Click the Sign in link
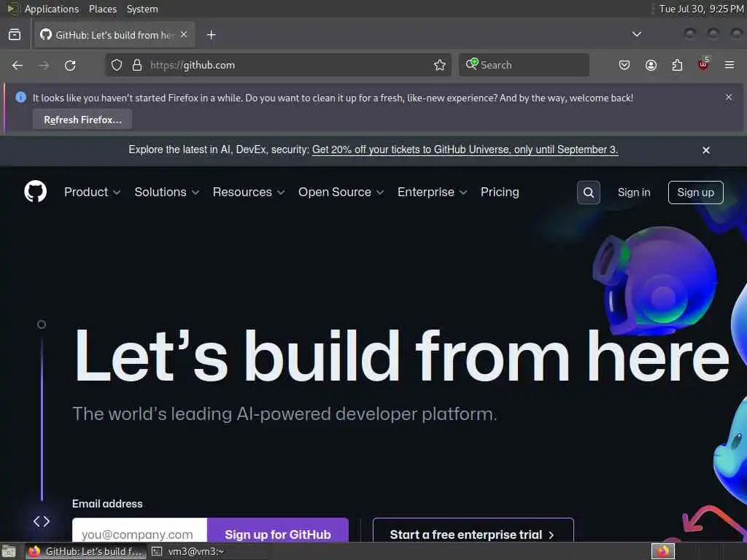 point(634,192)
